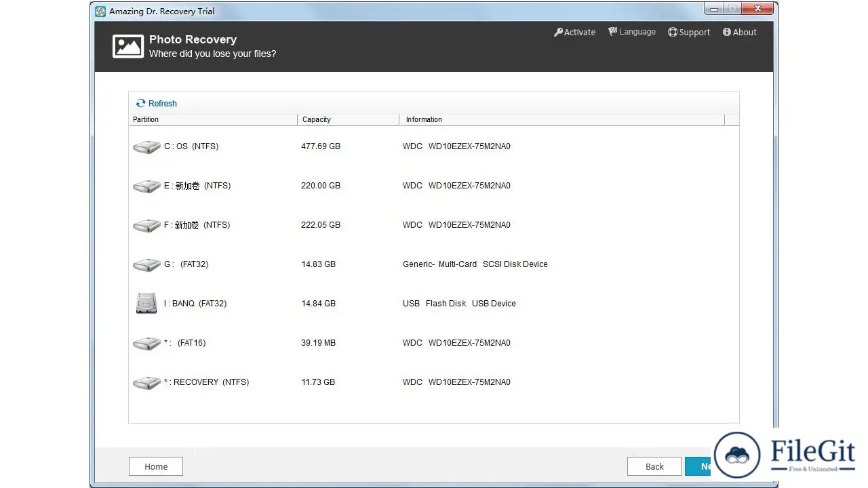This screenshot has height=488, width=868.
Task: Click the Photo Recovery picture icon
Action: pyautogui.click(x=127, y=46)
